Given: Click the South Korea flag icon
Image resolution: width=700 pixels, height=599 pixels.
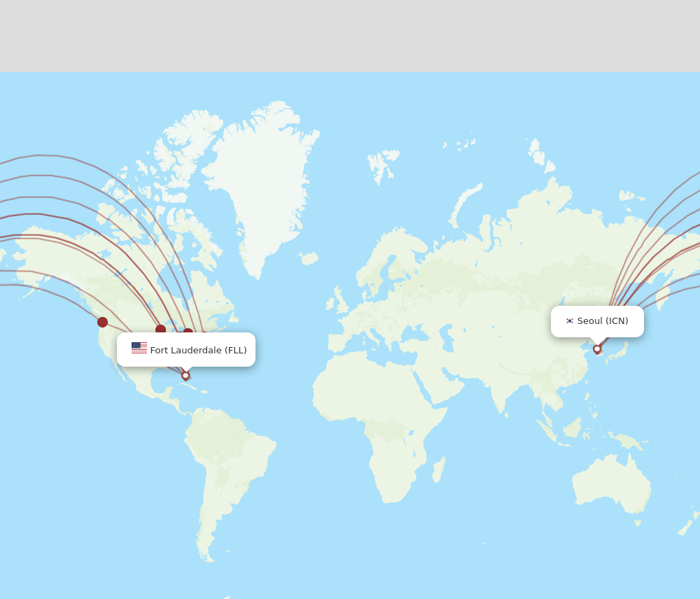Looking at the screenshot, I should click(x=570, y=321).
